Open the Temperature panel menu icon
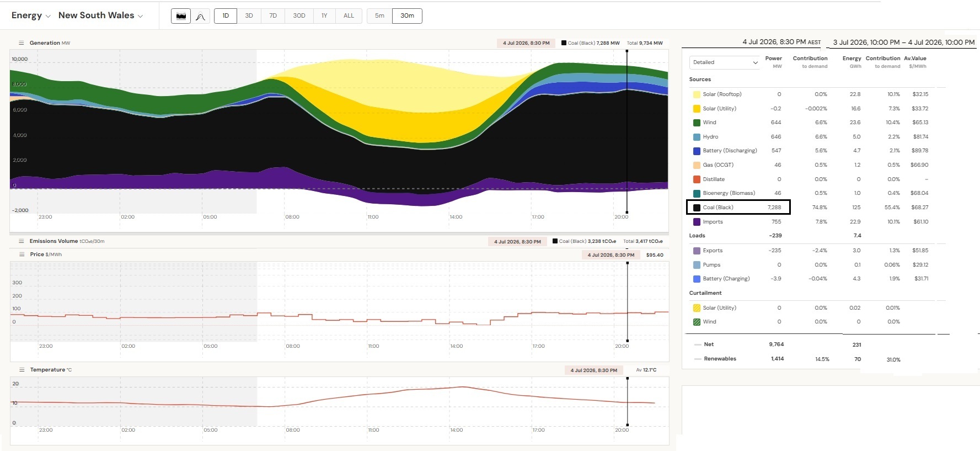Image resolution: width=980 pixels, height=451 pixels. point(22,370)
